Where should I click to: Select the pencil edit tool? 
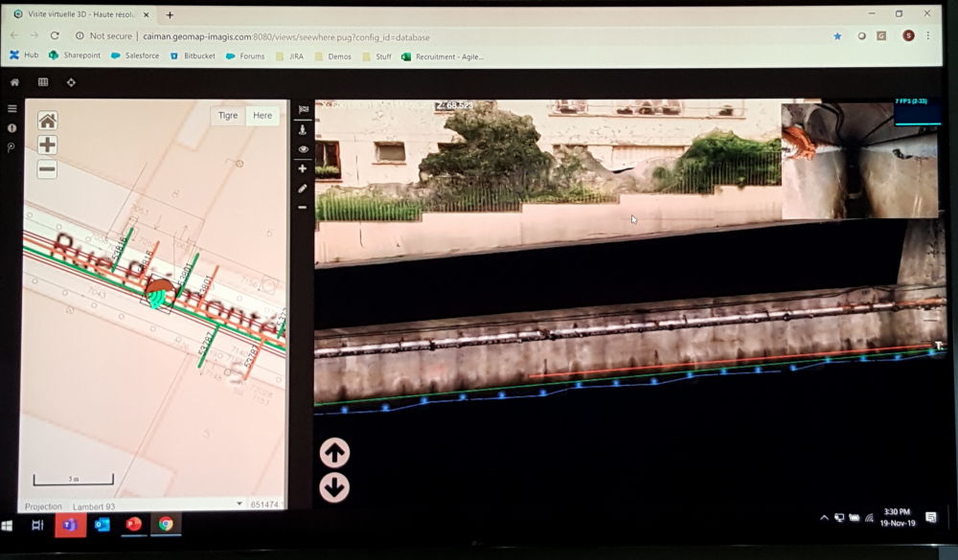click(x=303, y=189)
